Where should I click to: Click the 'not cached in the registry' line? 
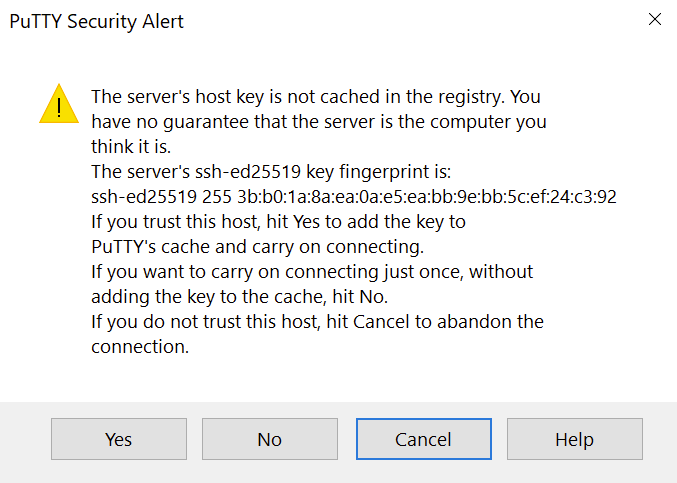point(316,97)
